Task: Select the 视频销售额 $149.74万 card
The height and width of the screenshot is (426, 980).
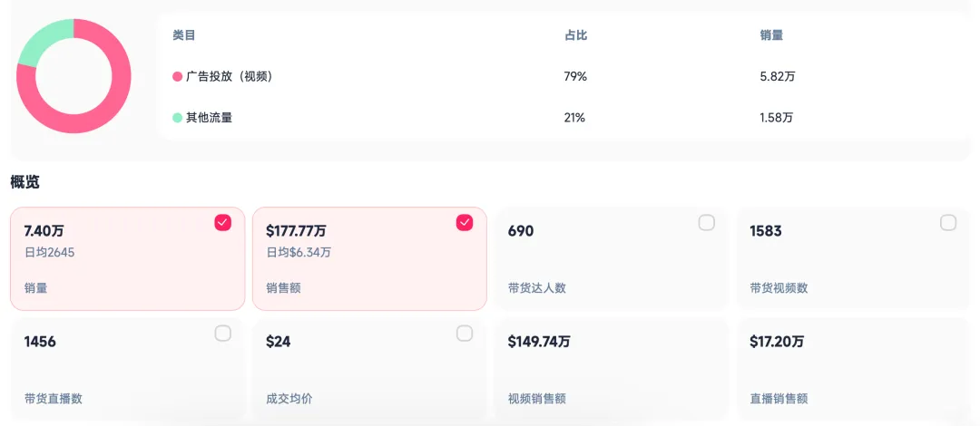Action: point(612,370)
